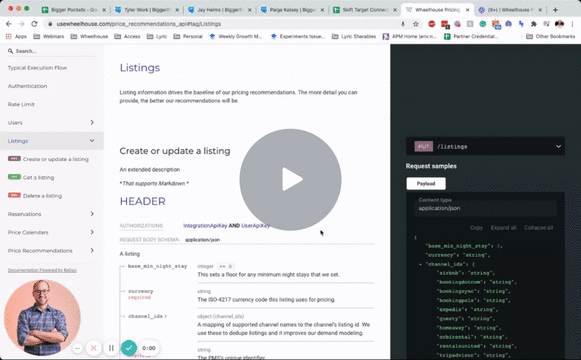Copy the request sample
Screen dimensions: 581x360
click(x=476, y=227)
